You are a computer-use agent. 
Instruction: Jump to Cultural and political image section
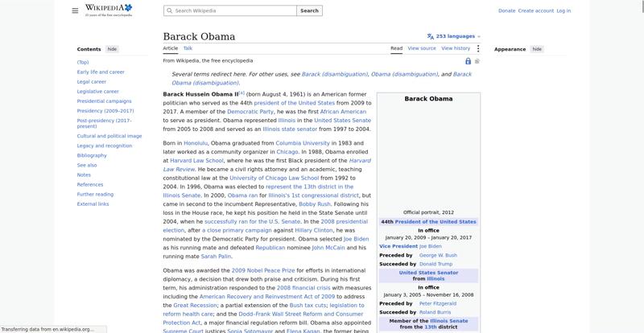point(109,136)
